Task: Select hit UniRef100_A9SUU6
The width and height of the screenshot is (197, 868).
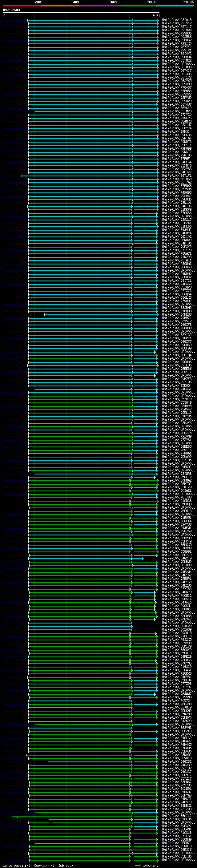Action: (177, 33)
